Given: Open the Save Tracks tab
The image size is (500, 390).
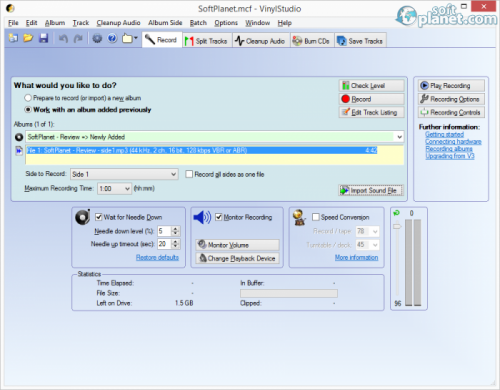Looking at the screenshot, I should point(360,41).
